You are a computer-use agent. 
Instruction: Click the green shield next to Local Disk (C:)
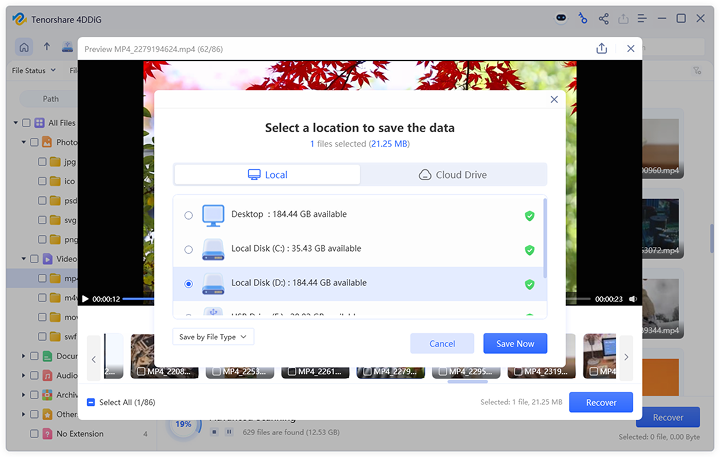529,250
